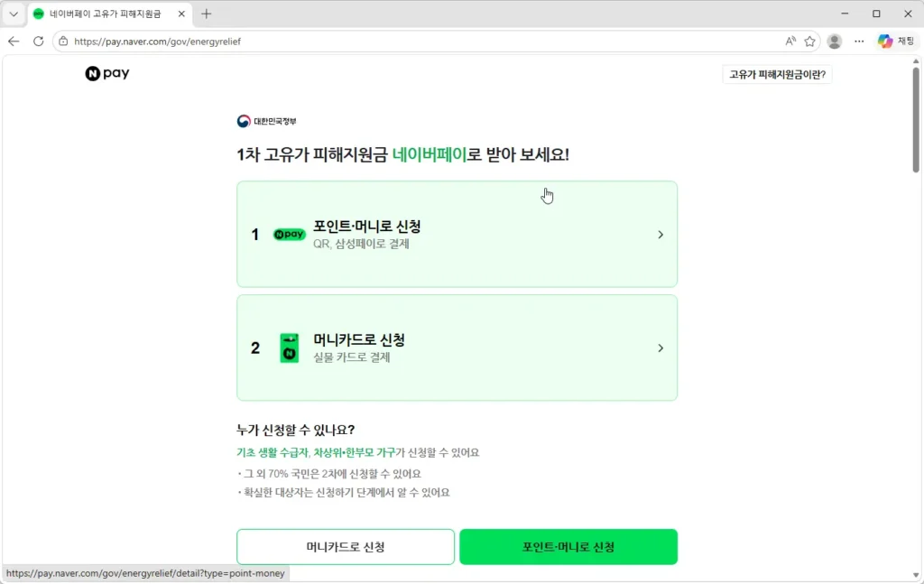Select the 머니카드로 신청 card title
Viewport: 924px width, 584px height.
359,340
